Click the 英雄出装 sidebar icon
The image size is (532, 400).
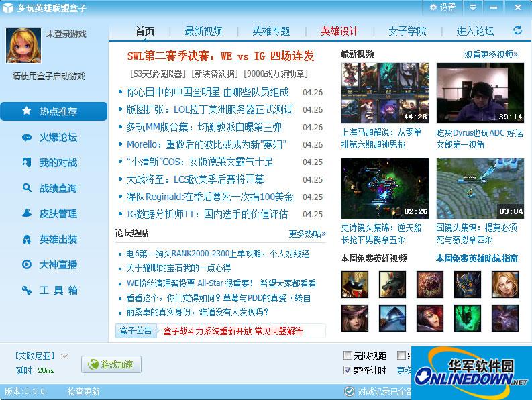[x=27, y=239]
